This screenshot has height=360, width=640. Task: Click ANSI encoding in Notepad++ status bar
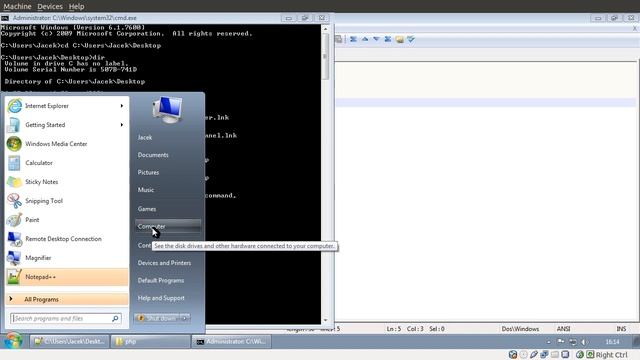tap(563, 329)
